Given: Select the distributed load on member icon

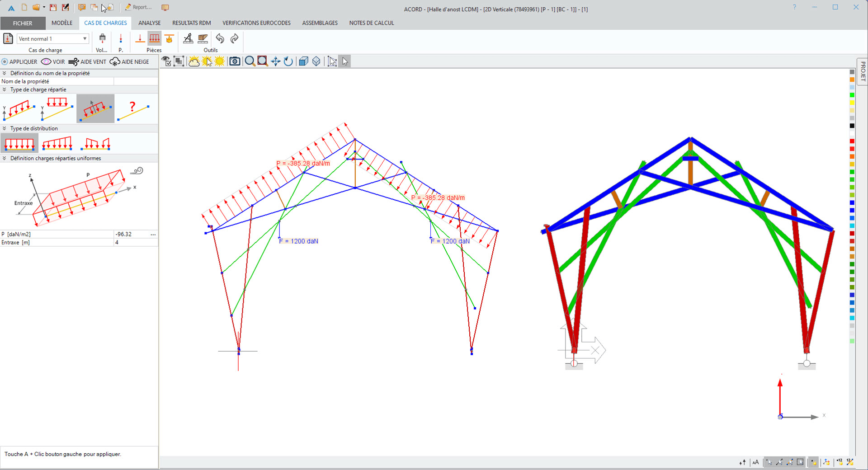Looking at the screenshot, I should 155,39.
